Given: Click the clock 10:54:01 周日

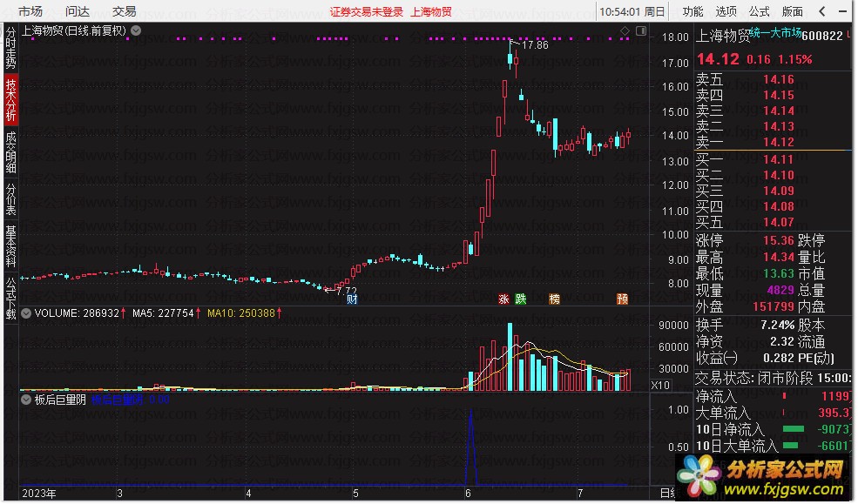Looking at the screenshot, I should (632, 11).
